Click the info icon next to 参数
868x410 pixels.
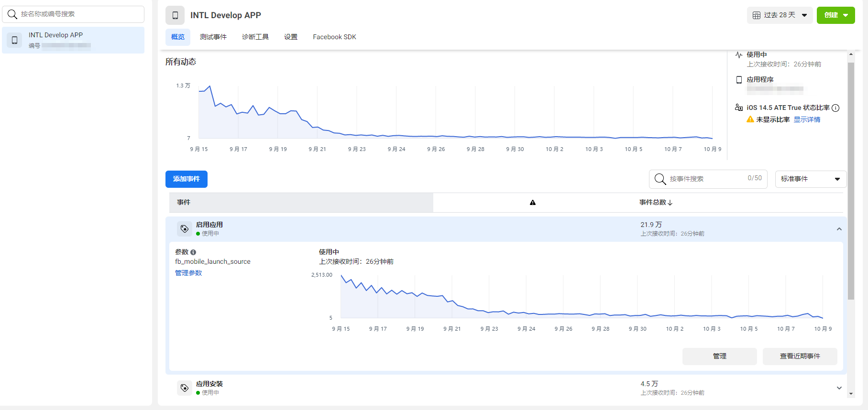pyautogui.click(x=193, y=252)
